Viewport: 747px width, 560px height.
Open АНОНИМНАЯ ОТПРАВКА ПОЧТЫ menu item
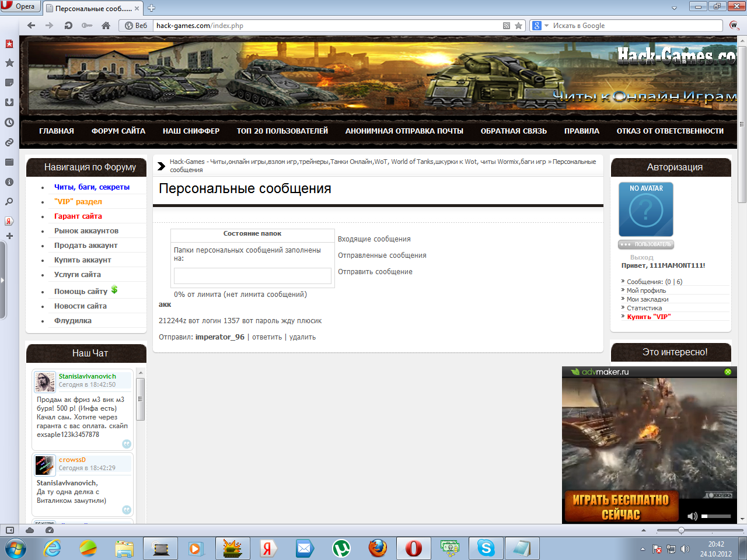404,131
